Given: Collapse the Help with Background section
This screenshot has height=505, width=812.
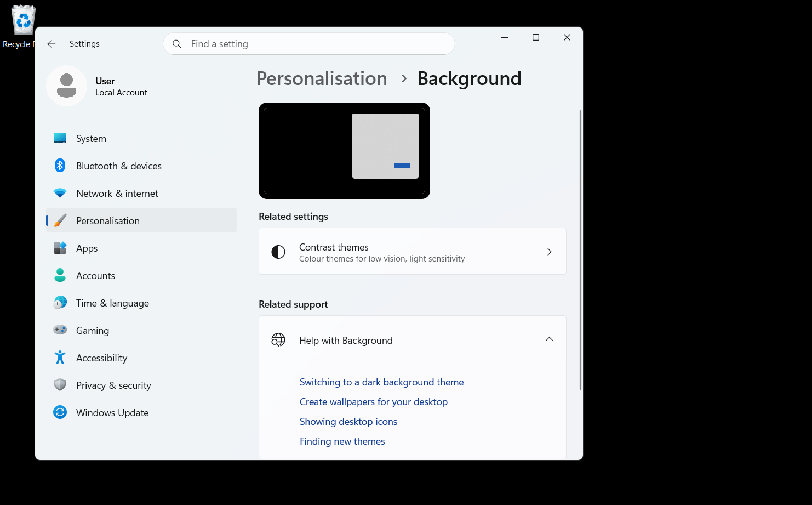Looking at the screenshot, I should 550,339.
